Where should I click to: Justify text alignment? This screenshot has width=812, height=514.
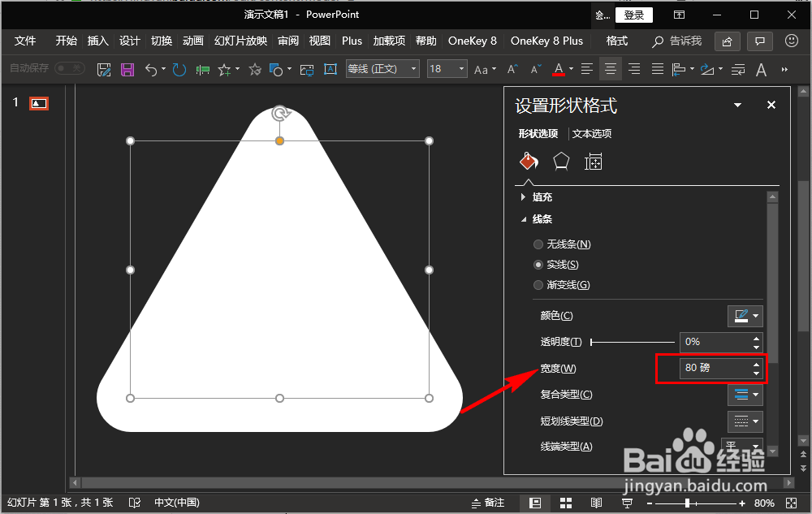658,69
